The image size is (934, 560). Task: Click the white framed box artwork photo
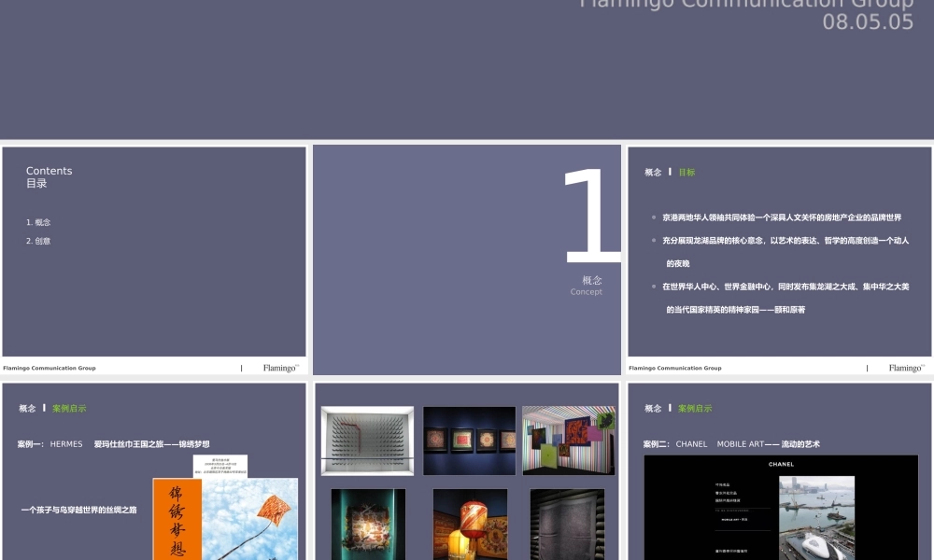(x=367, y=441)
